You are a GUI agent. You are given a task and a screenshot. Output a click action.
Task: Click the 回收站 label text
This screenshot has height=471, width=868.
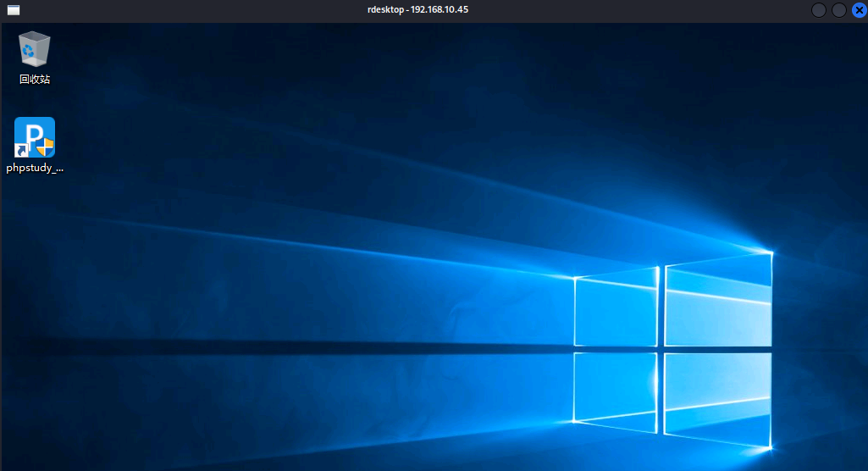point(35,80)
